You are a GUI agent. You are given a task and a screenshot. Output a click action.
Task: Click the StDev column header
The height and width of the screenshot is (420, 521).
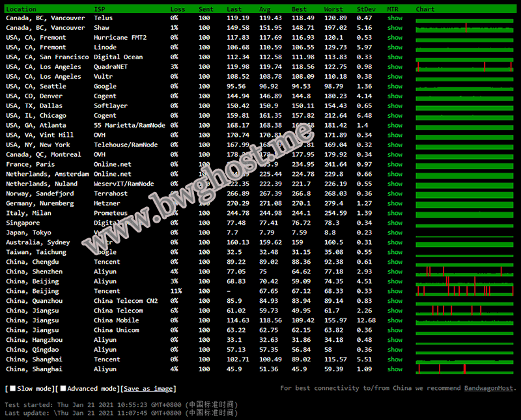coord(366,9)
